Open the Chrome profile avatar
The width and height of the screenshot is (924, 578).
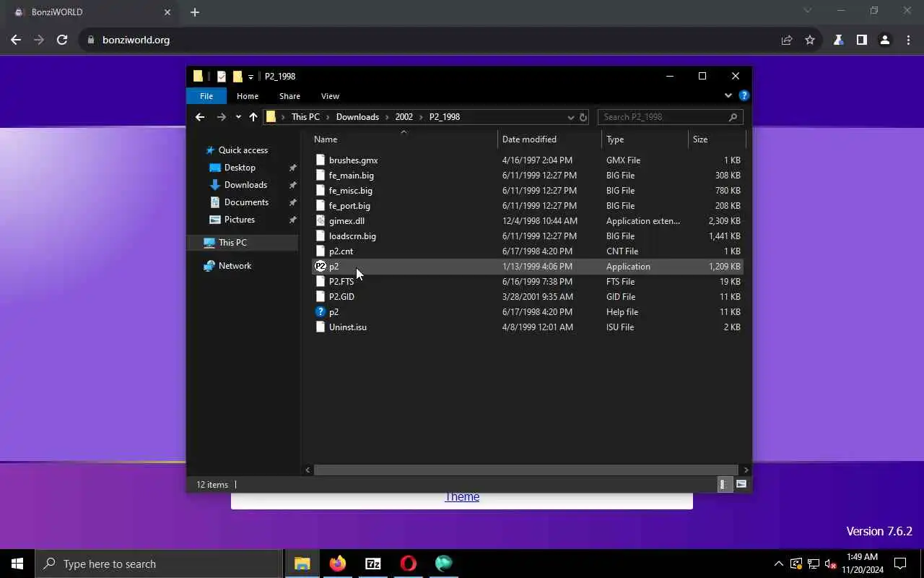[884, 40]
